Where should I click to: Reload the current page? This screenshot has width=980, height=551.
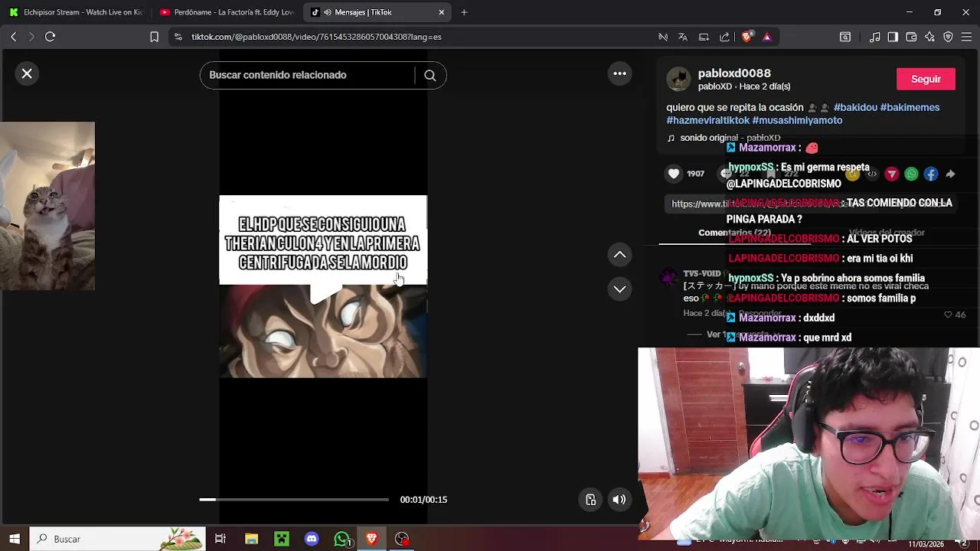coord(50,37)
